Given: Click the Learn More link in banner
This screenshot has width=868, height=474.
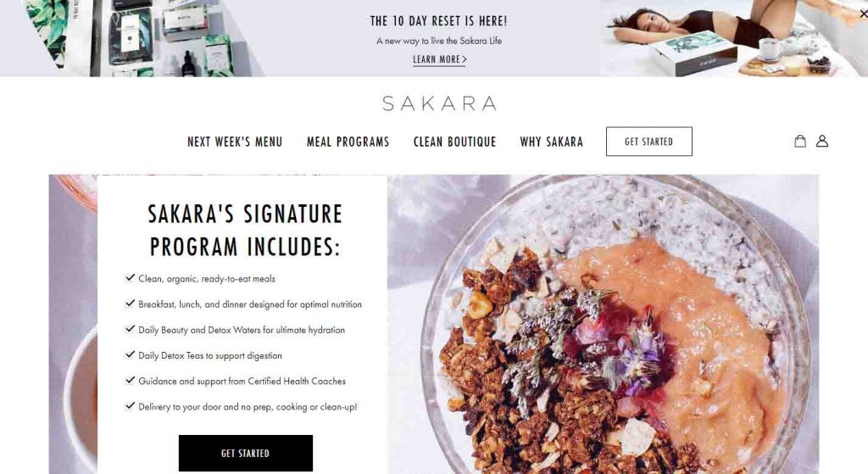Looking at the screenshot, I should click(440, 59).
